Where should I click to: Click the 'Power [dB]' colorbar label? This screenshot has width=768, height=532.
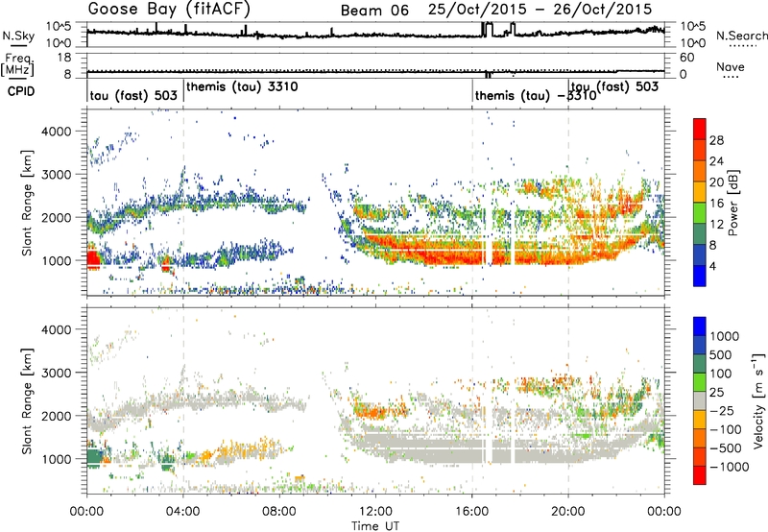click(732, 203)
